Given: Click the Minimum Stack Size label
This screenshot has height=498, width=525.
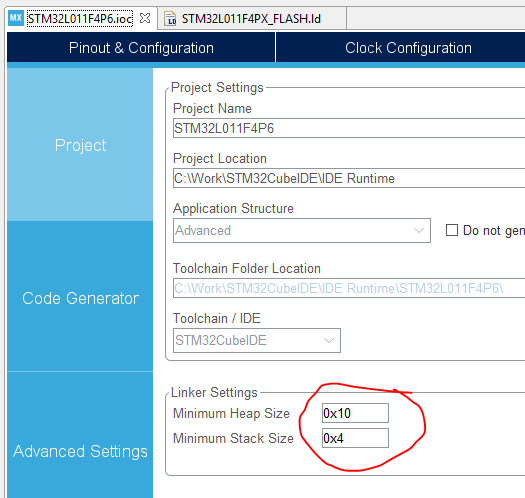Looking at the screenshot, I should [233, 438].
